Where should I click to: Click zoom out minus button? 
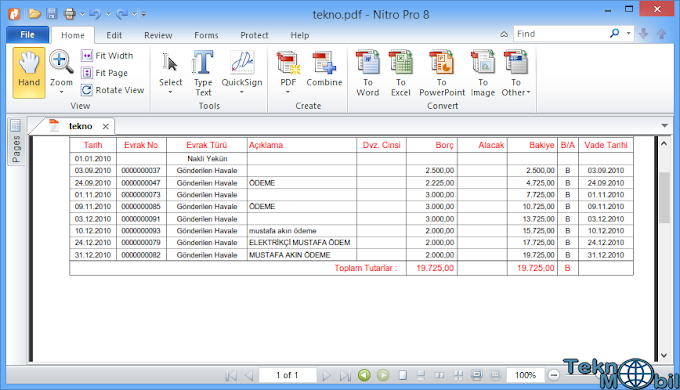[553, 375]
